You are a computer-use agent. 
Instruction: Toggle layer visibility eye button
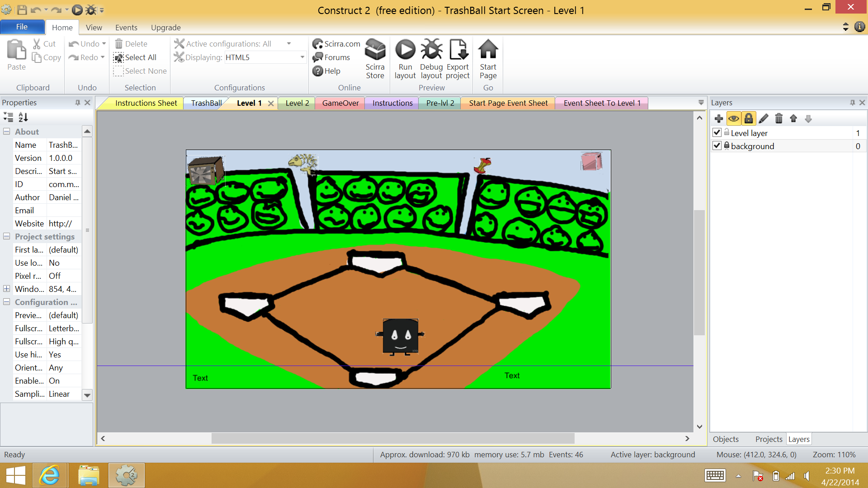pyautogui.click(x=734, y=119)
